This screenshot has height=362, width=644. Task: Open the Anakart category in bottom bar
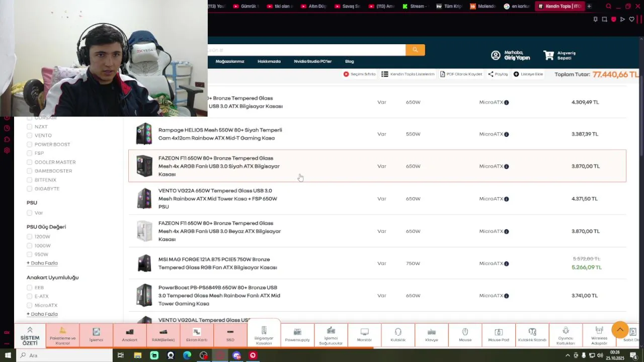tap(129, 335)
